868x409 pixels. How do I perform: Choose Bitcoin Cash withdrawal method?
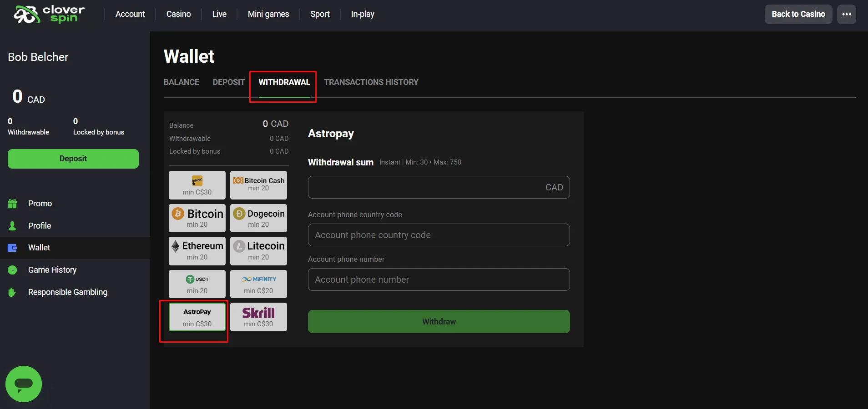point(258,185)
